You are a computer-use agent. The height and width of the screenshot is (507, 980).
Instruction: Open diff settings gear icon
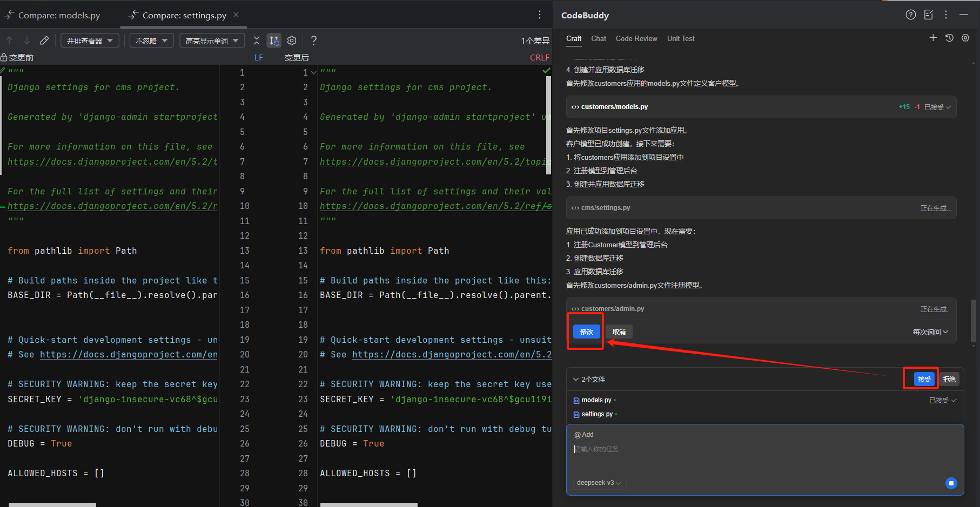click(292, 40)
